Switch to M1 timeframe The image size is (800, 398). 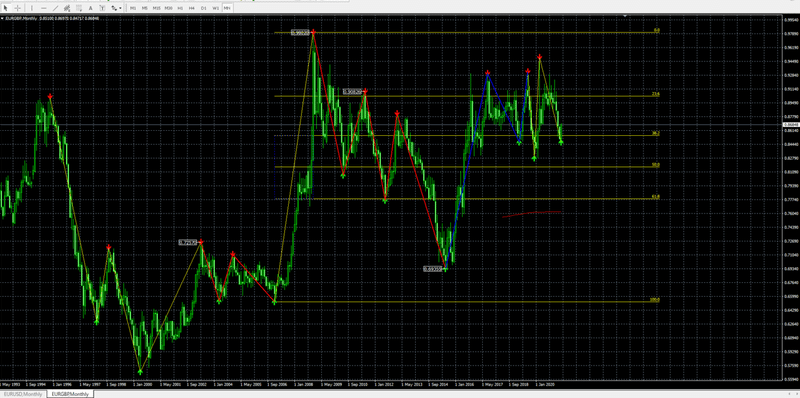click(133, 8)
